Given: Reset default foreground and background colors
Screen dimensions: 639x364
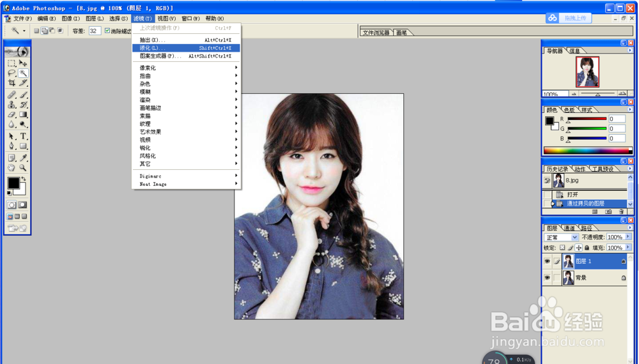Looking at the screenshot, I should click(9, 193).
